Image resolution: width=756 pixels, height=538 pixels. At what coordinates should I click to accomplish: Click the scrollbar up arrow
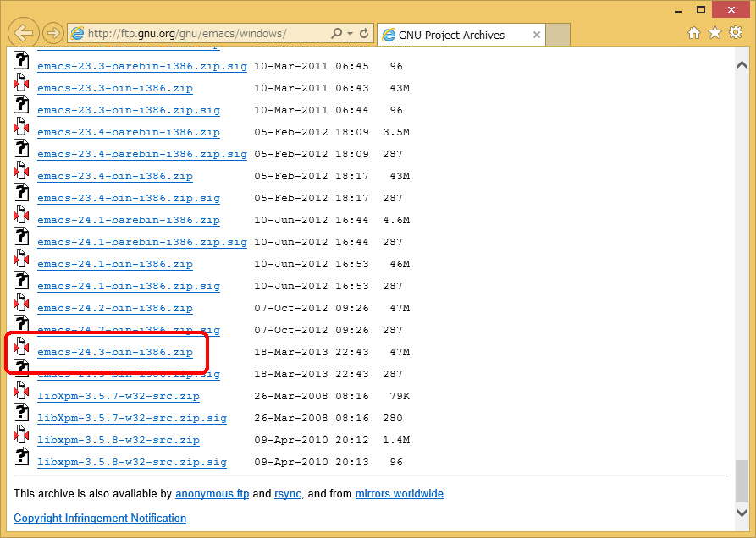click(x=742, y=65)
